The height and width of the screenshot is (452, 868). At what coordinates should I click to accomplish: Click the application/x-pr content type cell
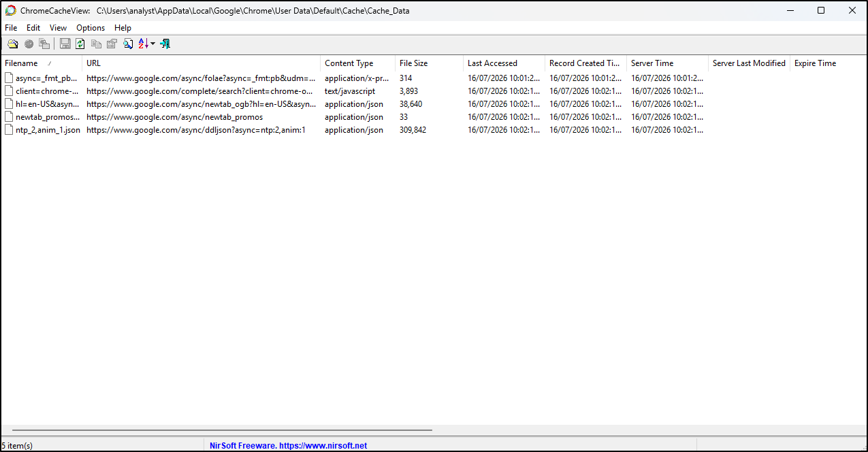[x=357, y=78]
